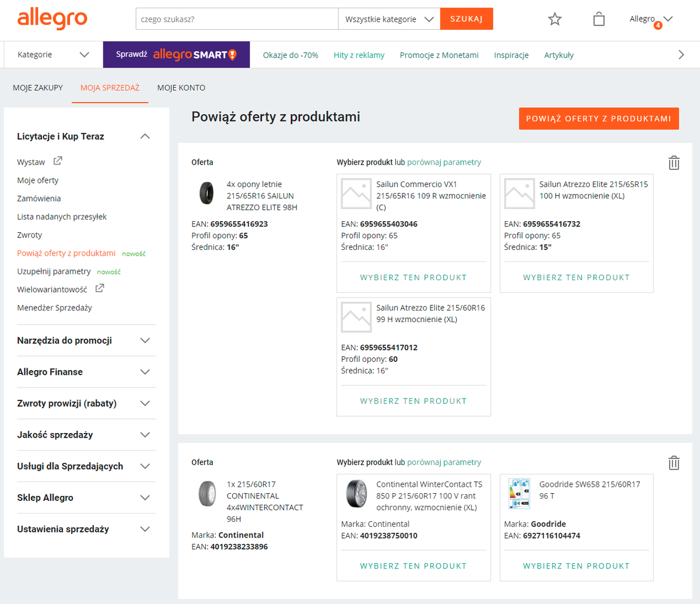Click Sailun Atrezzo Elite 215/60R16 placeholder image
The image size is (700, 604).
(x=356, y=317)
